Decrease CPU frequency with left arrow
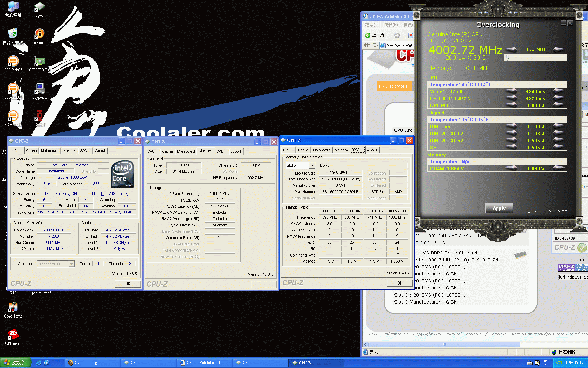The width and height of the screenshot is (588, 368). coord(511,49)
